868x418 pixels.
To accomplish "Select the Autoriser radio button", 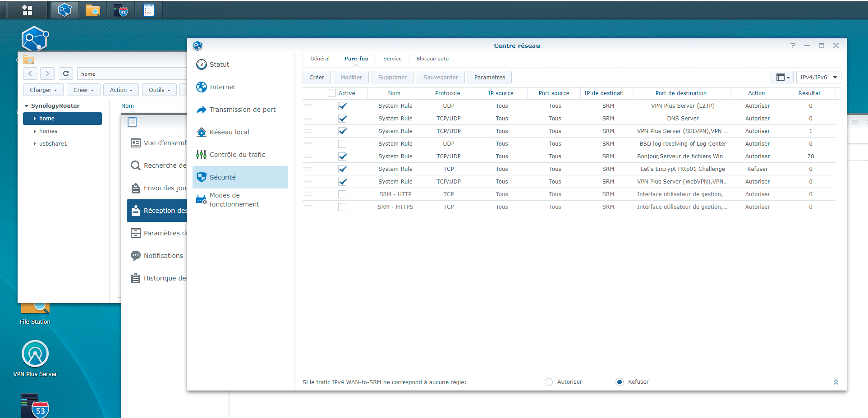I will pos(549,382).
